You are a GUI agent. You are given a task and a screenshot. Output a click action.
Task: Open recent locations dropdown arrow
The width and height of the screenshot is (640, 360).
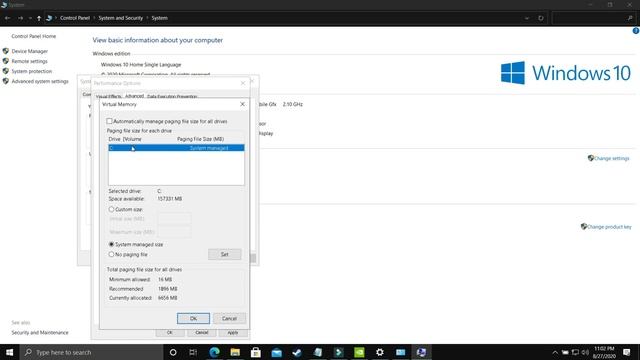[30, 18]
